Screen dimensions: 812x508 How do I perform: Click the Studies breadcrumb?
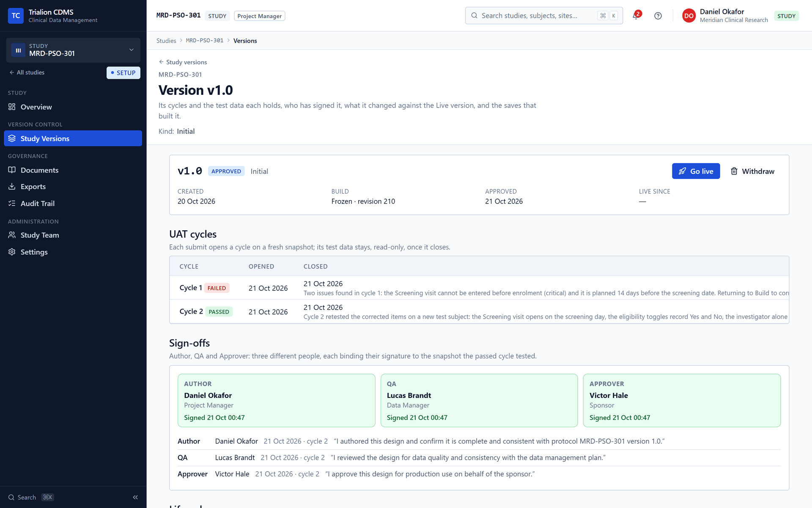pyautogui.click(x=166, y=41)
